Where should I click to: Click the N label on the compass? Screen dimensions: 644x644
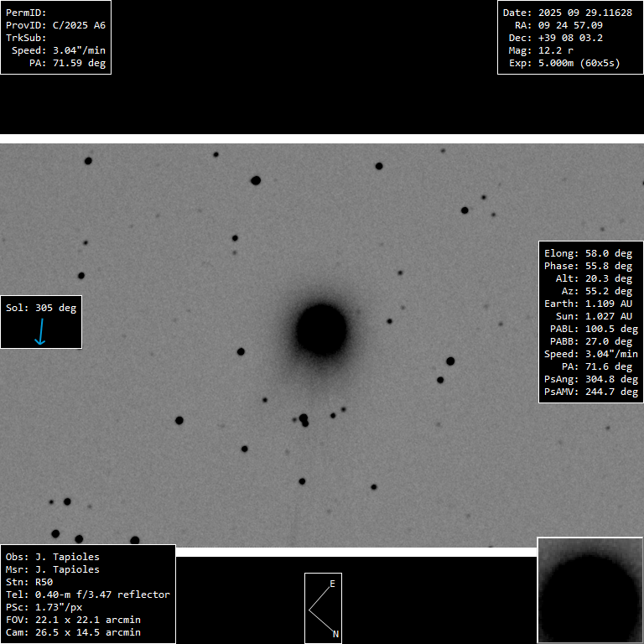[335, 634]
